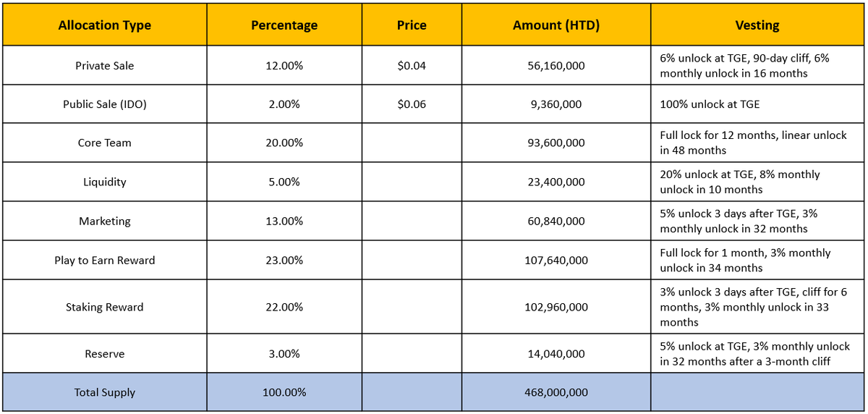Select the Total Supply cell

[x=104, y=392]
